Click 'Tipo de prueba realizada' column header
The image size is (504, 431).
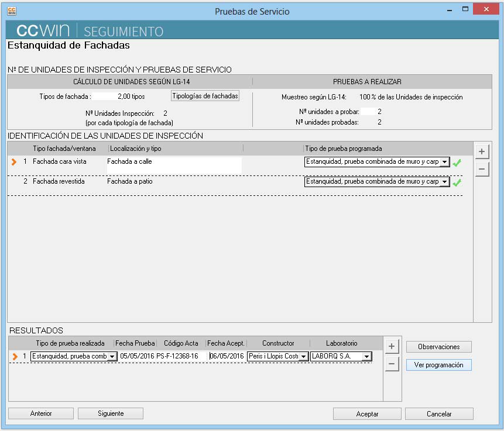pos(70,343)
